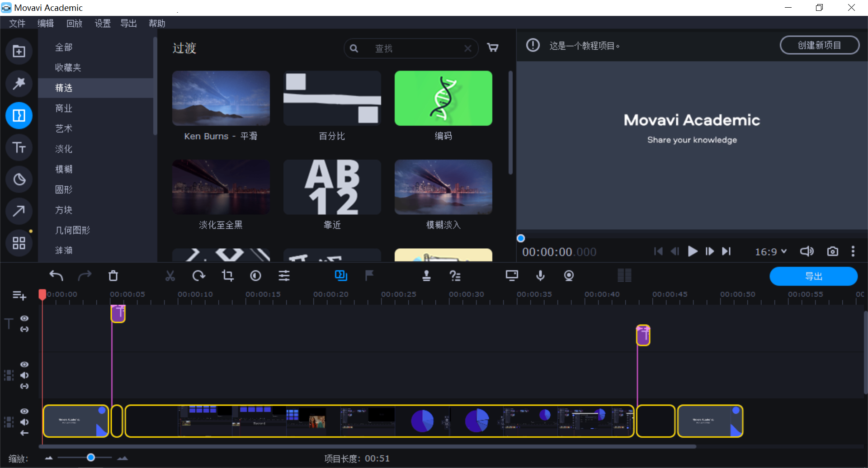Viewport: 868px width, 468px height.
Task: Open the 文件 menu
Action: click(17, 24)
